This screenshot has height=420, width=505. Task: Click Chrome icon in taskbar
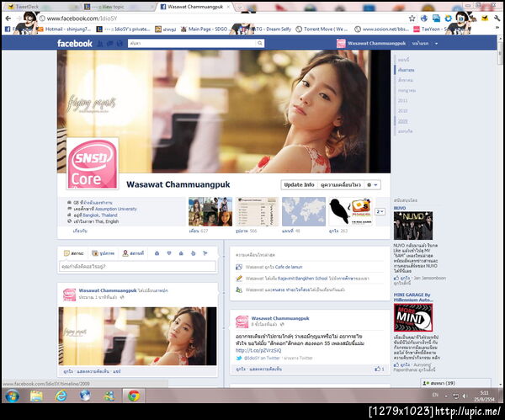coord(134,396)
